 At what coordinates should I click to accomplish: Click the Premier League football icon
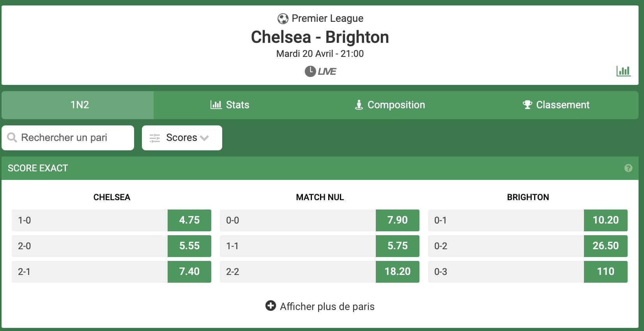click(x=283, y=18)
